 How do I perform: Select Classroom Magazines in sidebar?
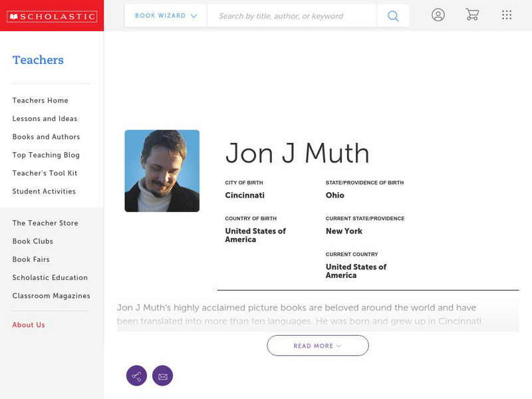[x=51, y=296]
